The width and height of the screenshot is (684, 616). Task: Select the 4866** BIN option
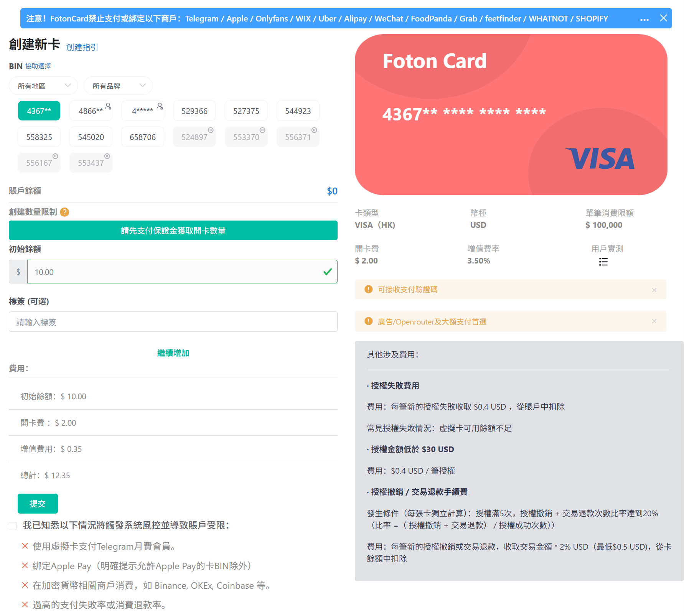point(91,111)
